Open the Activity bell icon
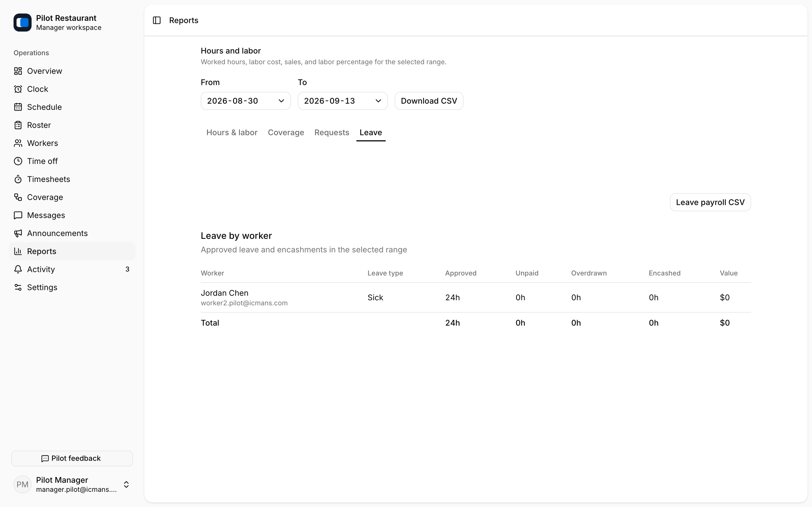This screenshot has width=812, height=507. click(x=18, y=269)
